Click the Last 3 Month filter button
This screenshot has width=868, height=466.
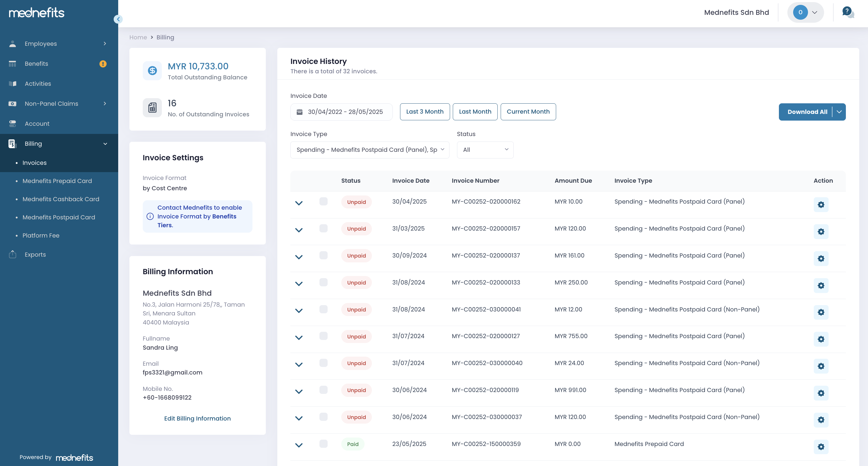click(425, 112)
